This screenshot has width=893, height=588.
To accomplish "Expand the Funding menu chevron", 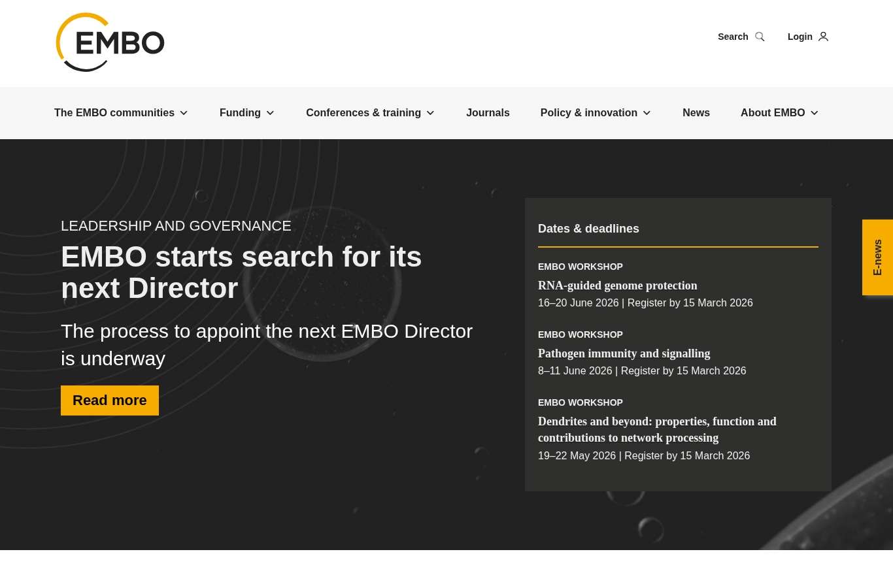I will coord(270,113).
